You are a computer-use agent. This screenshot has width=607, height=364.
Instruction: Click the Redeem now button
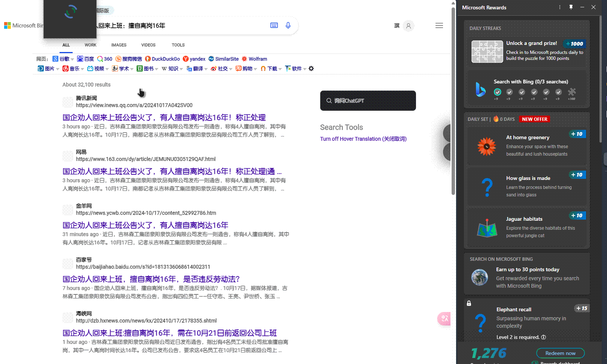point(560,353)
